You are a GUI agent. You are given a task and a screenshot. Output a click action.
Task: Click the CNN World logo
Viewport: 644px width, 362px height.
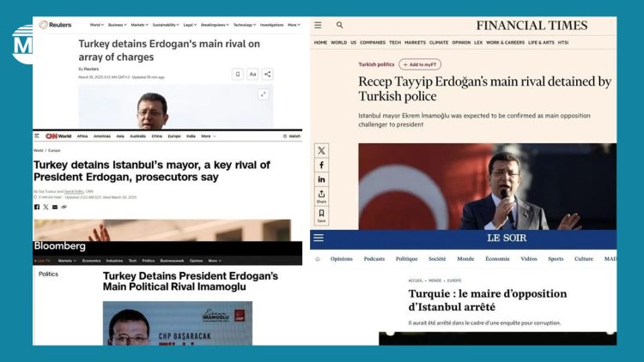click(58, 136)
